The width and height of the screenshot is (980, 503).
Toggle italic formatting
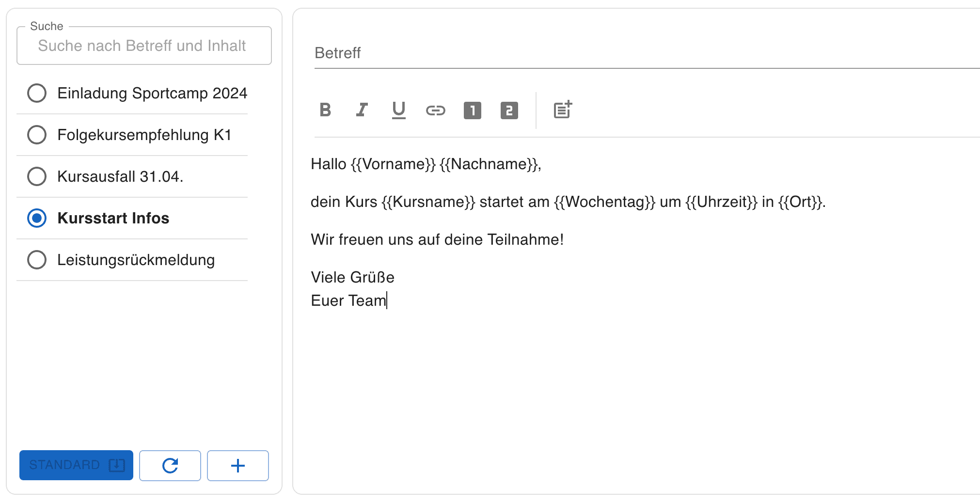tap(362, 110)
